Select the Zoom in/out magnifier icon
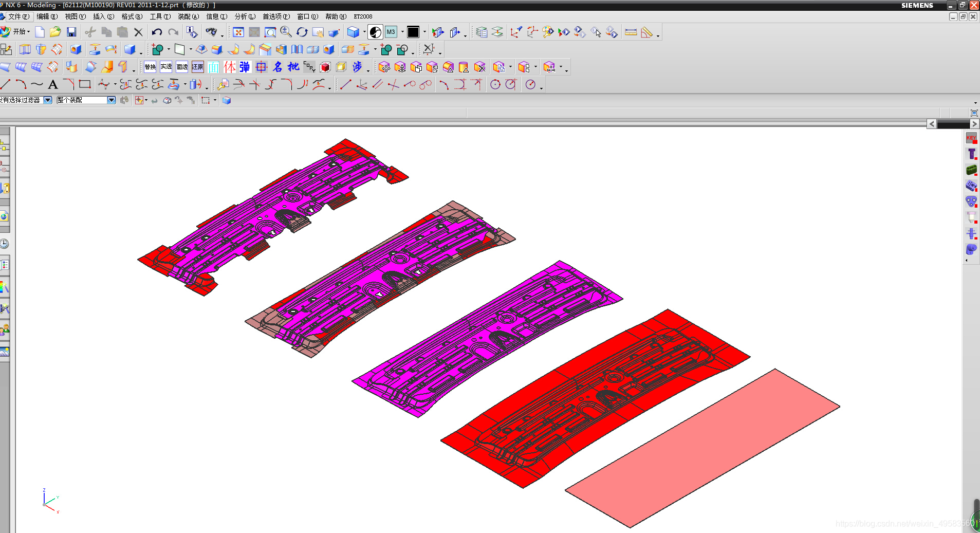This screenshot has width=980, height=533. tap(286, 32)
